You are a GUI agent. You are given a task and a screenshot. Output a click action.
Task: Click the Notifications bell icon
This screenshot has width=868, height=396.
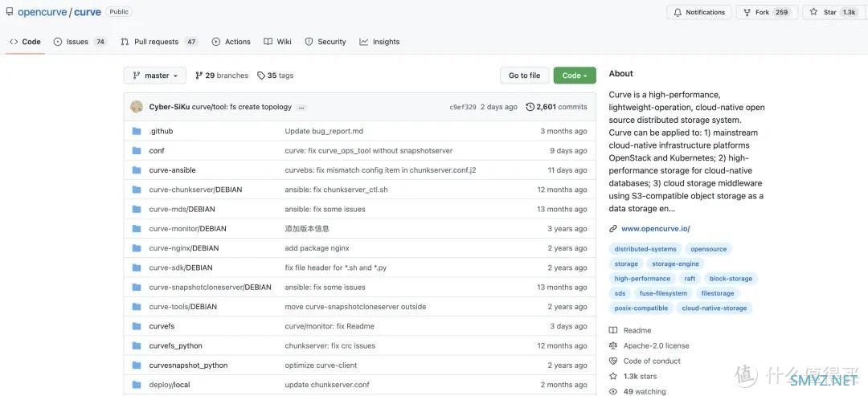[678, 12]
